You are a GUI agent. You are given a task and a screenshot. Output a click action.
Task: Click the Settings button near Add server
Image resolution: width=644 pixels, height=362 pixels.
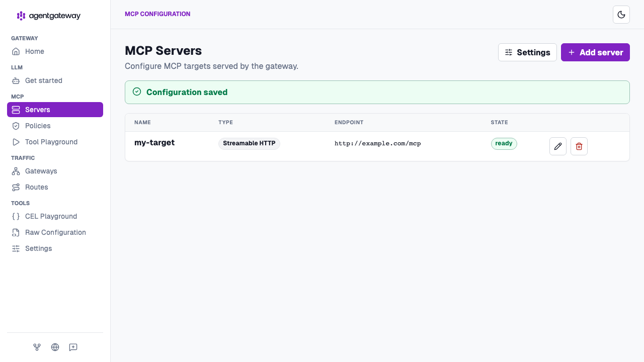click(527, 52)
